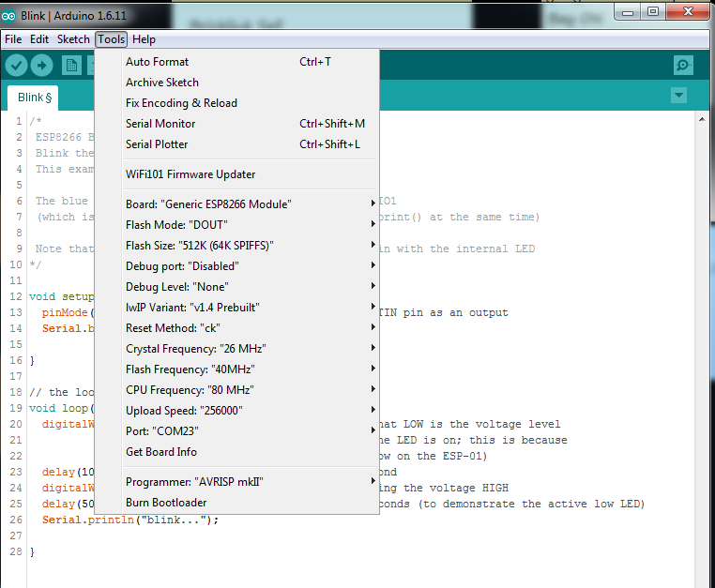
Task: Open the Edit menu
Action: tap(39, 39)
